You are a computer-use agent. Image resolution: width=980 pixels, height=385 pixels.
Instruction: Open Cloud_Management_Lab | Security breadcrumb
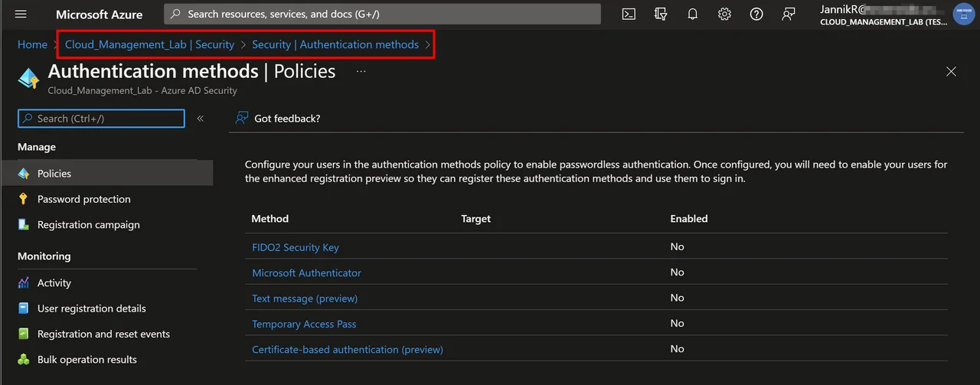pos(149,44)
